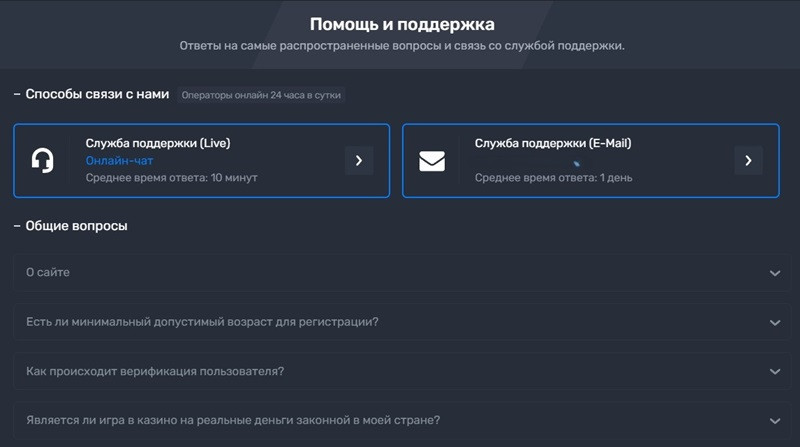Open the live support arrow button
800x447 pixels.
pos(359,161)
